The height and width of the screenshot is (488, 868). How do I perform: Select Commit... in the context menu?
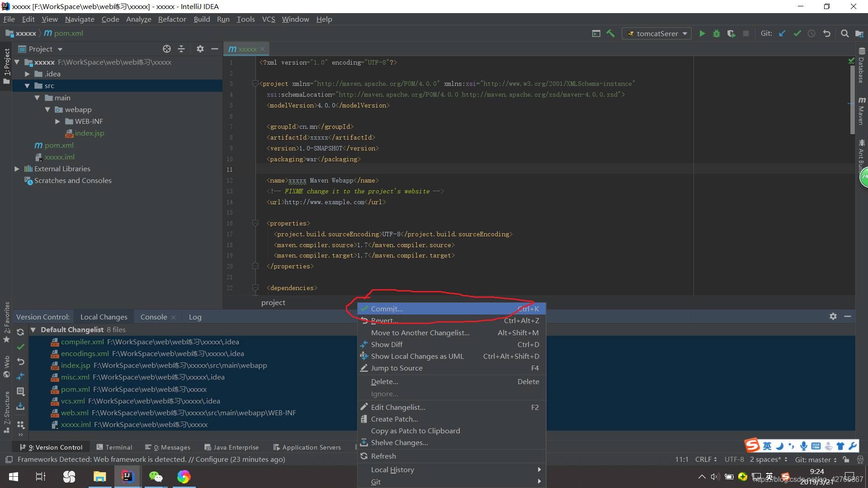pos(387,309)
